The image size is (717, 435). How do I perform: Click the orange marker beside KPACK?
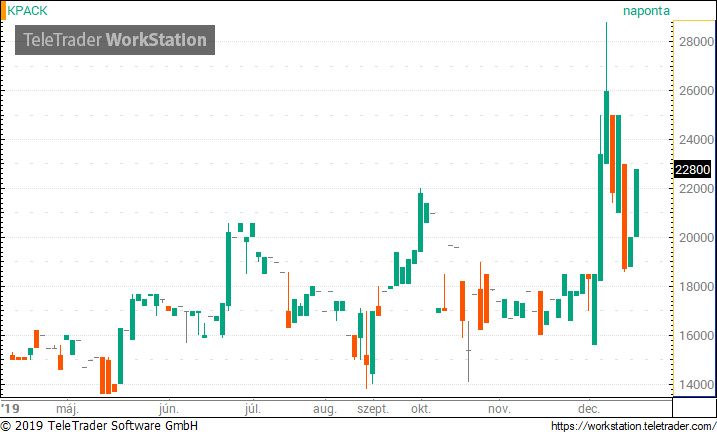(3, 11)
